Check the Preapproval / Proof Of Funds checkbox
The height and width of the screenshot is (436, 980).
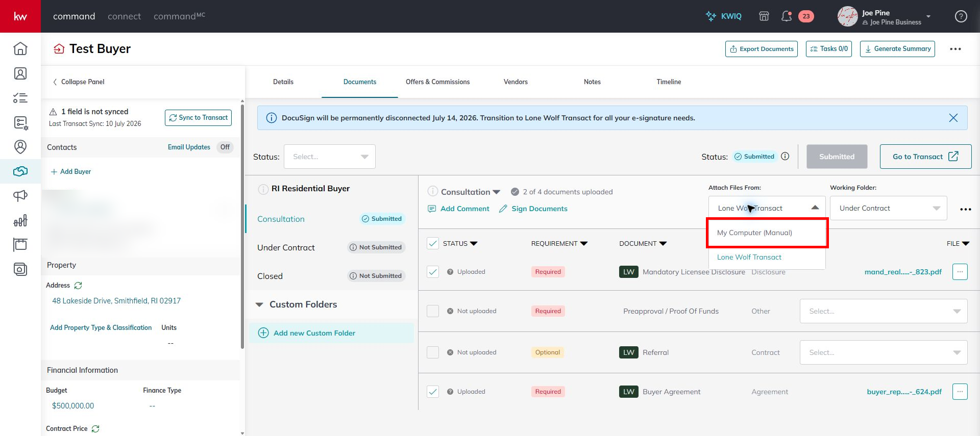[x=433, y=311]
